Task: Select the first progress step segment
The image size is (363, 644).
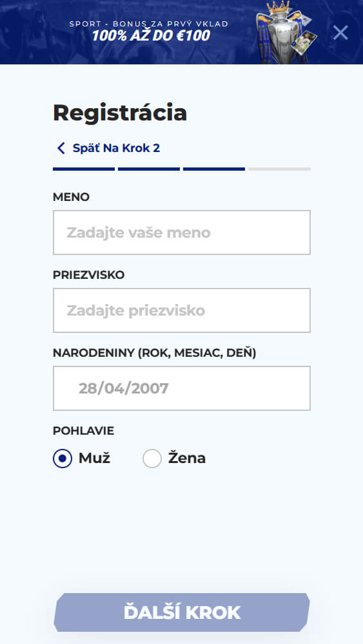Action: (84, 169)
